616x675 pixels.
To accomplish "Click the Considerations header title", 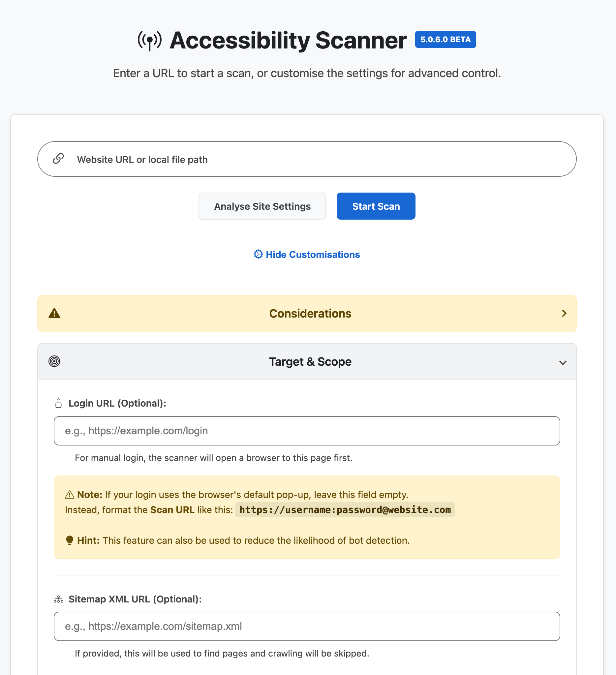I will (x=310, y=313).
